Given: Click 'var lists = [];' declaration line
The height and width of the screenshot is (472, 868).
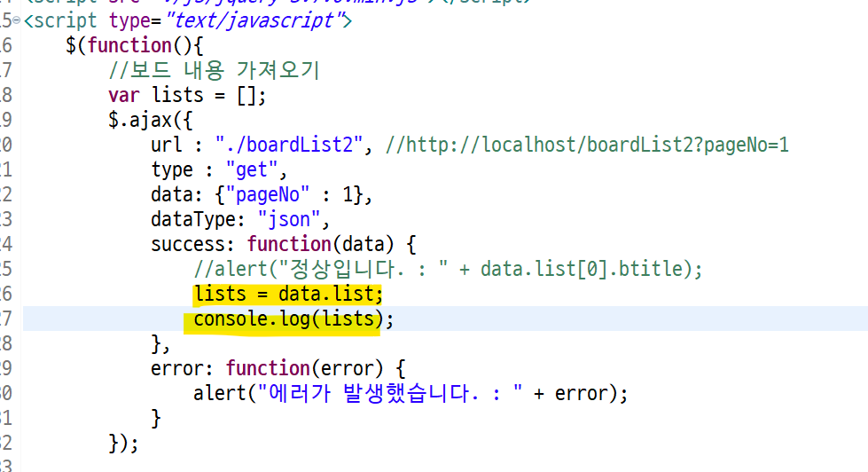Looking at the screenshot, I should tap(187, 95).
